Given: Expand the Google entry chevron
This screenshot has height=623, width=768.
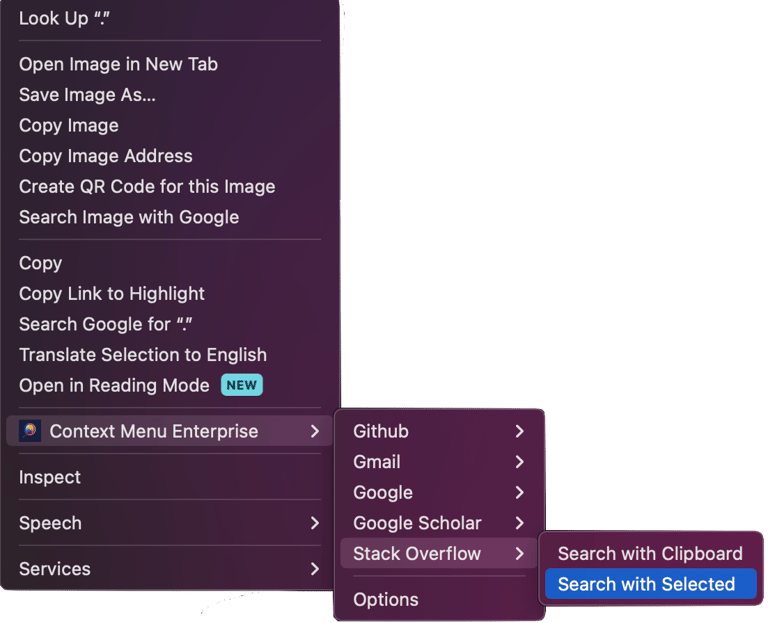Looking at the screenshot, I should [520, 493].
